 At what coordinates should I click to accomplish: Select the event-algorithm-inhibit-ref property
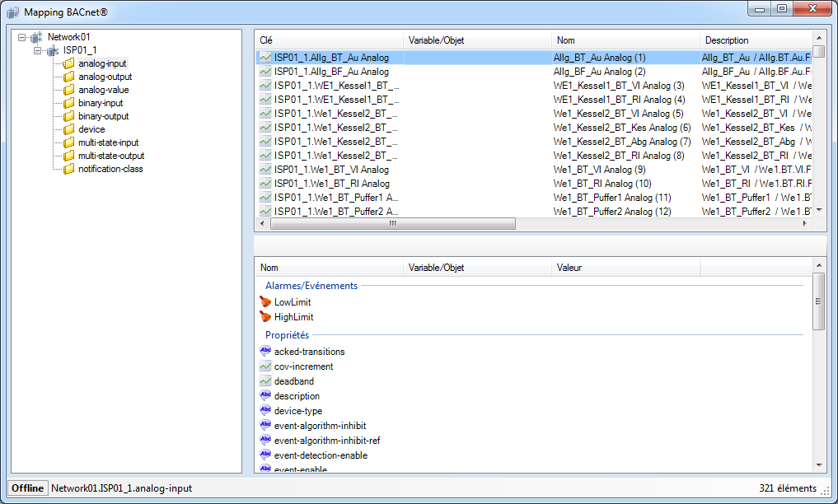327,441
